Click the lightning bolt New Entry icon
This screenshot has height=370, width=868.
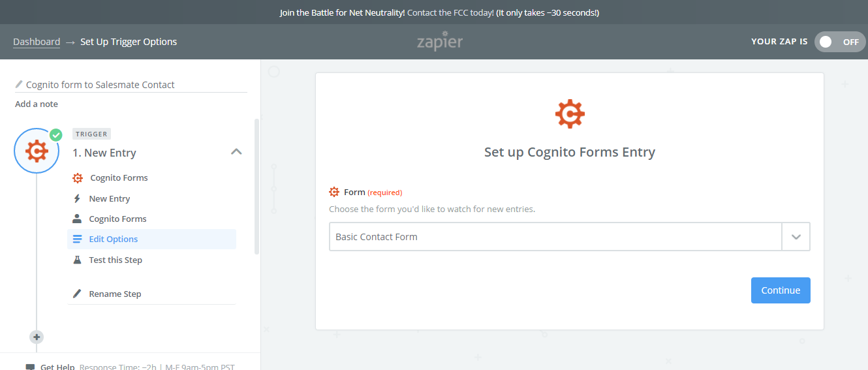[77, 198]
